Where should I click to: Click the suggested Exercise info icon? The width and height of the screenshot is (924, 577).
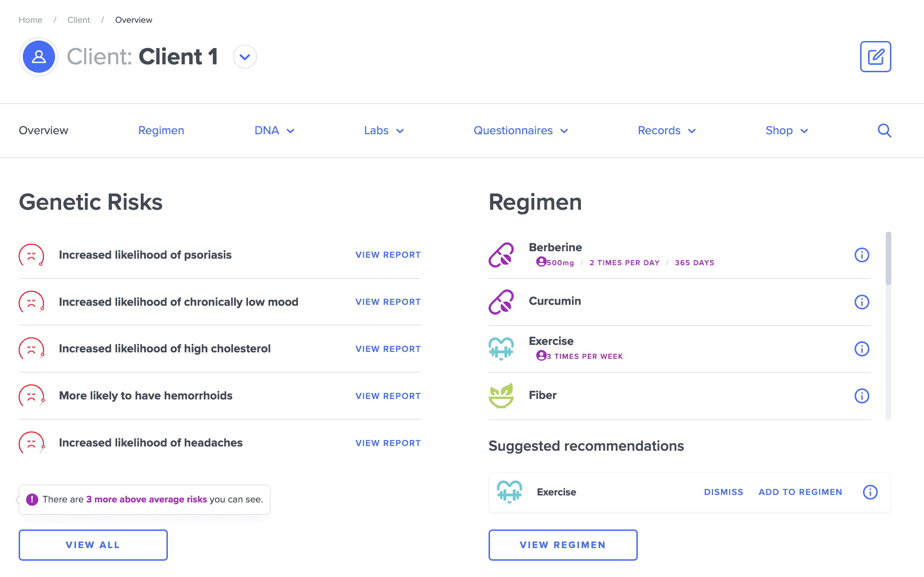[869, 492]
